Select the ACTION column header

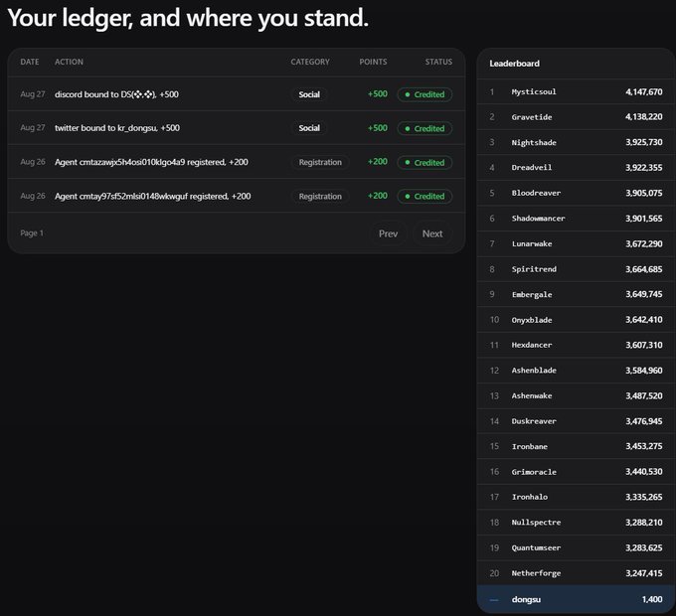point(69,62)
